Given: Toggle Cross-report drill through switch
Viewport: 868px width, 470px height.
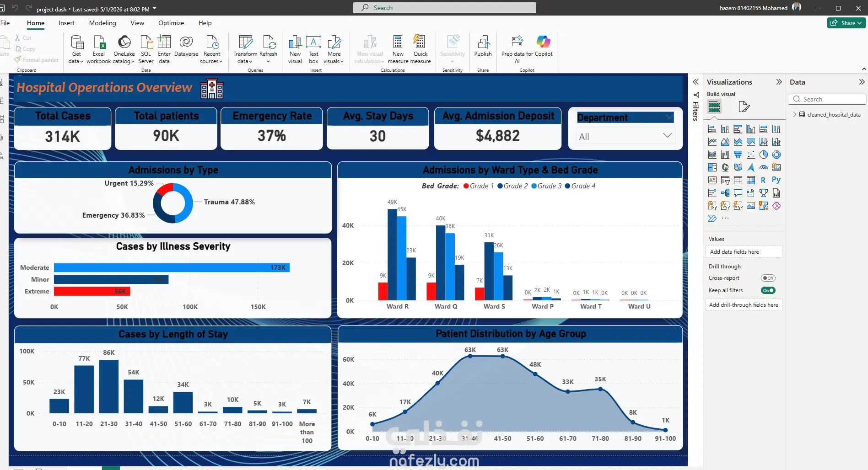Looking at the screenshot, I should (768, 278).
